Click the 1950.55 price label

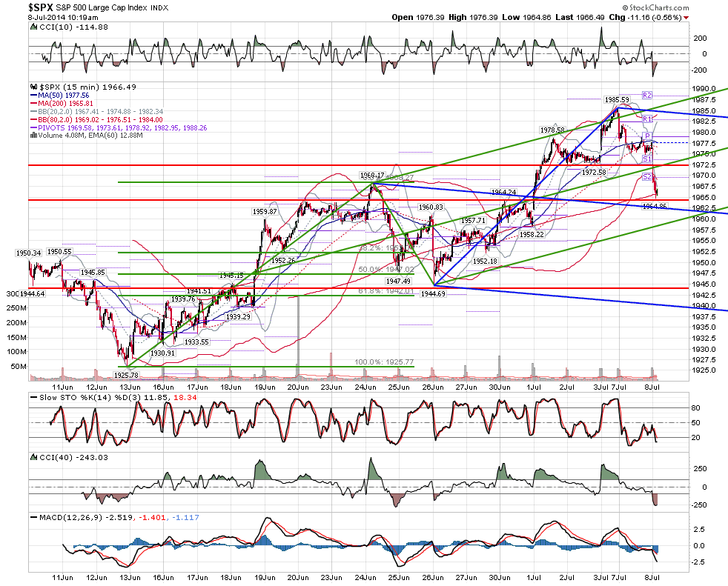pyautogui.click(x=59, y=251)
